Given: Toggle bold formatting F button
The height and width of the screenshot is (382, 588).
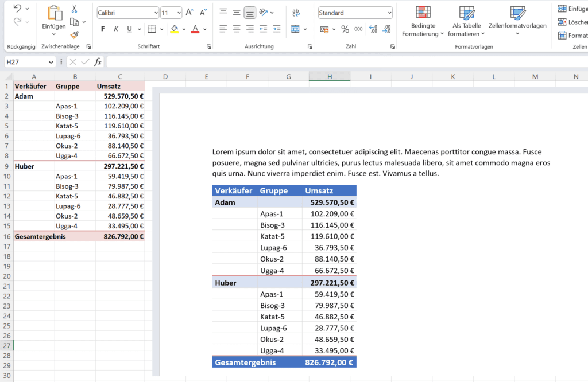Looking at the screenshot, I should [x=103, y=29].
